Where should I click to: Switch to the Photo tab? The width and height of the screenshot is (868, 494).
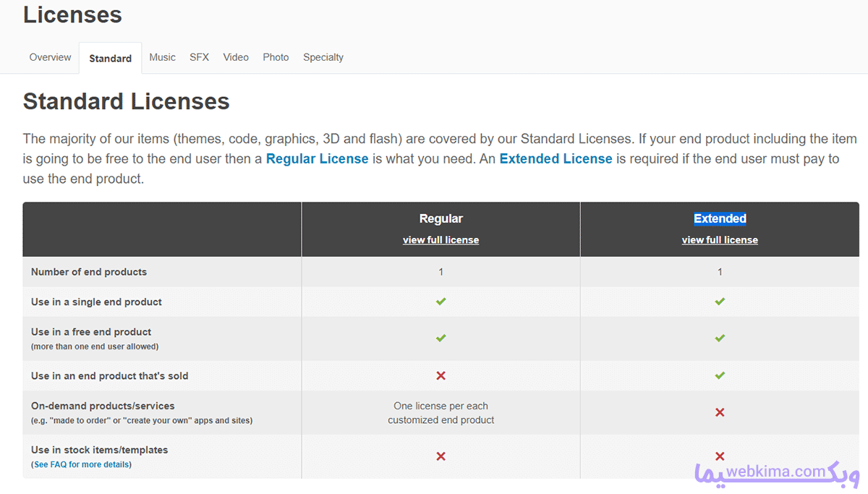[x=276, y=57]
